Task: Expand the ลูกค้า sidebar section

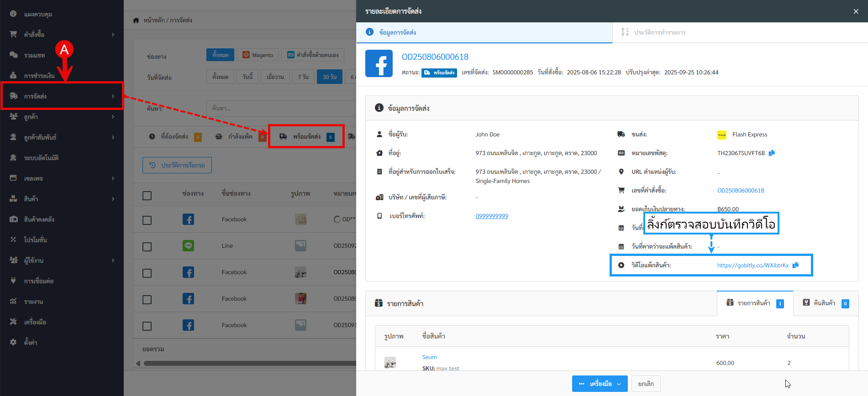Action: pos(62,117)
